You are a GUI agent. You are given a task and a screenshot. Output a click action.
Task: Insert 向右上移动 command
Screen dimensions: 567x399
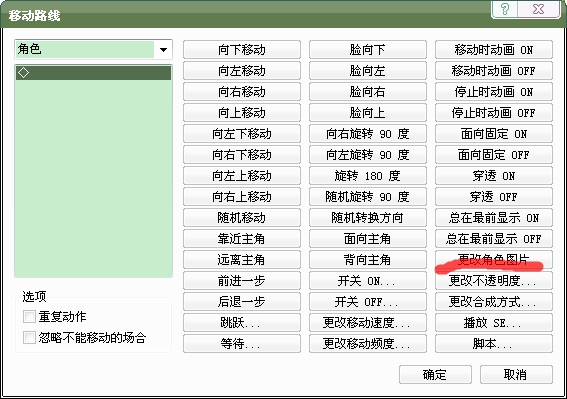[x=242, y=196]
